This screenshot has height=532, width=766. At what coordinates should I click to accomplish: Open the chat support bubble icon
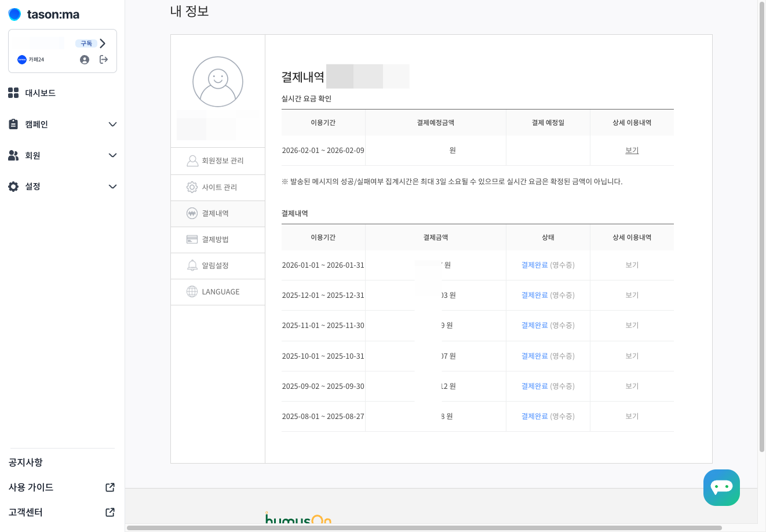click(x=721, y=487)
